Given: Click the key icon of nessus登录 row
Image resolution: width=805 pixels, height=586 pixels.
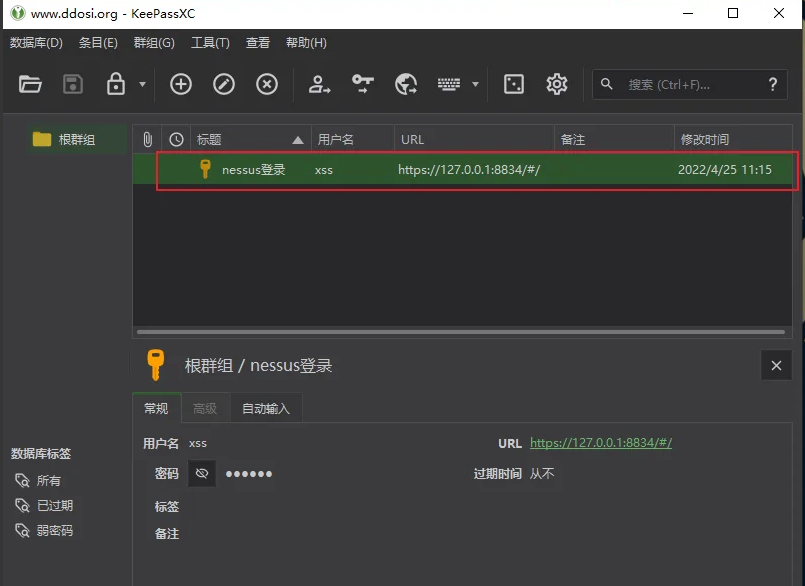Looking at the screenshot, I should pyautogui.click(x=205, y=169).
